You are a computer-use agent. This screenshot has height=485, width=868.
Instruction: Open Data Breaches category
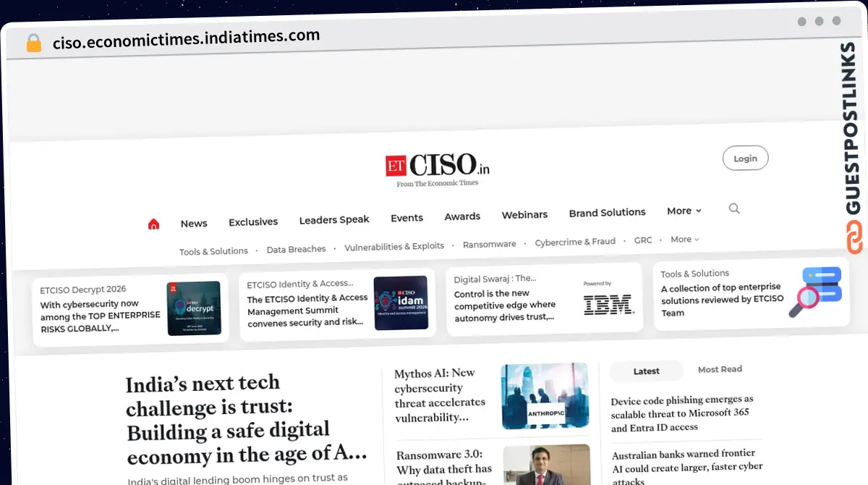296,249
